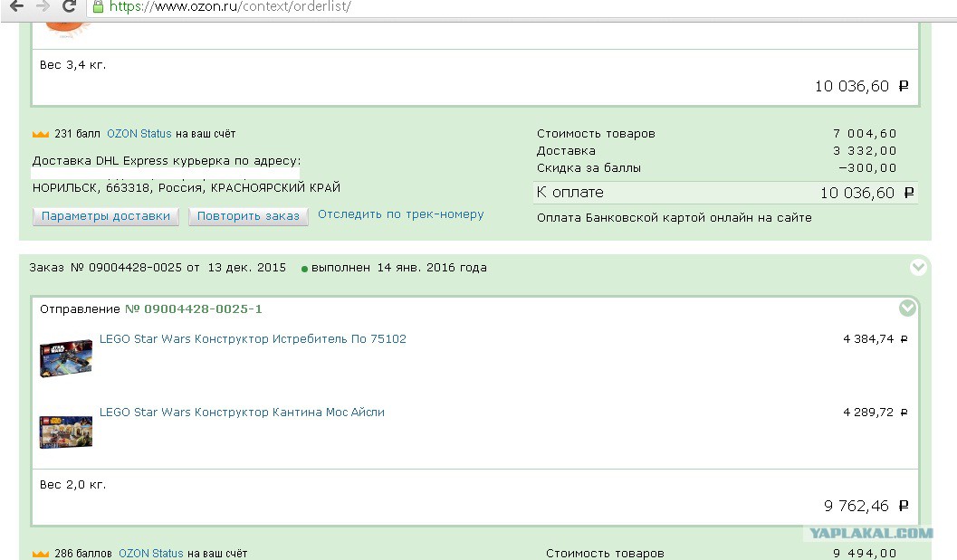Select the Скидка за баллы −300,00 value

[x=867, y=167]
